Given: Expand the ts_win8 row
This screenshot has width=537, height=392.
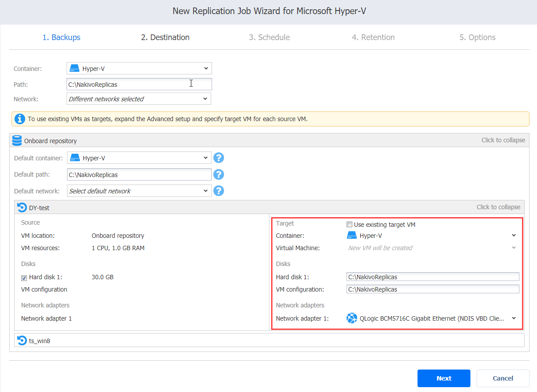Looking at the screenshot, I should pyautogui.click(x=269, y=340).
